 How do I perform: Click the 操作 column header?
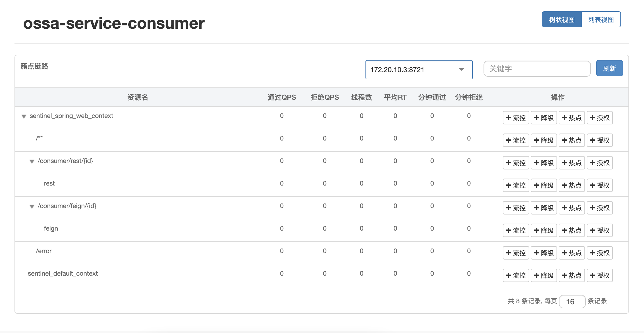[x=558, y=97]
